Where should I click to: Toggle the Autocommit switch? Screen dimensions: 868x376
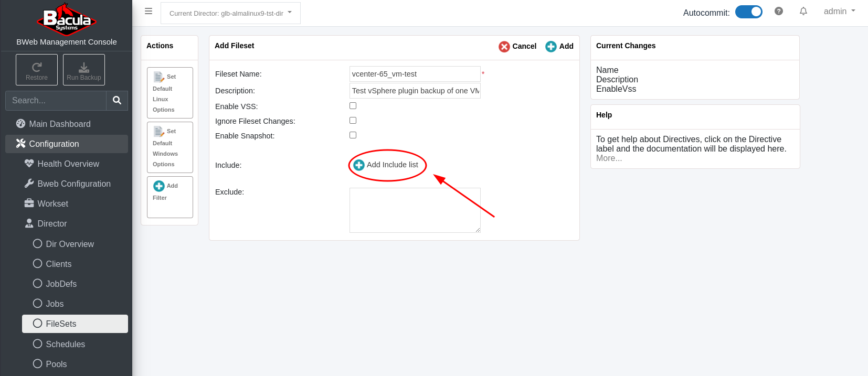748,12
